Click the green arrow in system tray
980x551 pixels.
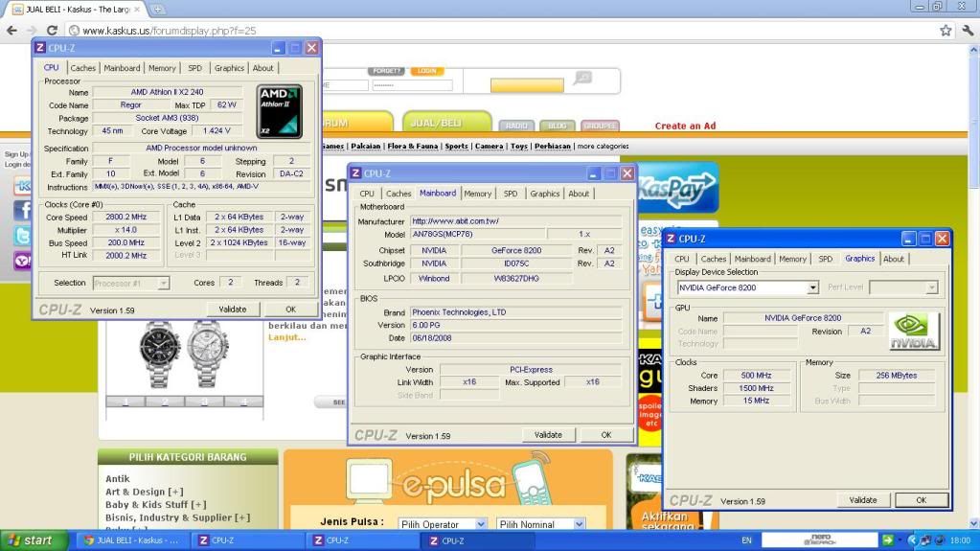point(887,540)
